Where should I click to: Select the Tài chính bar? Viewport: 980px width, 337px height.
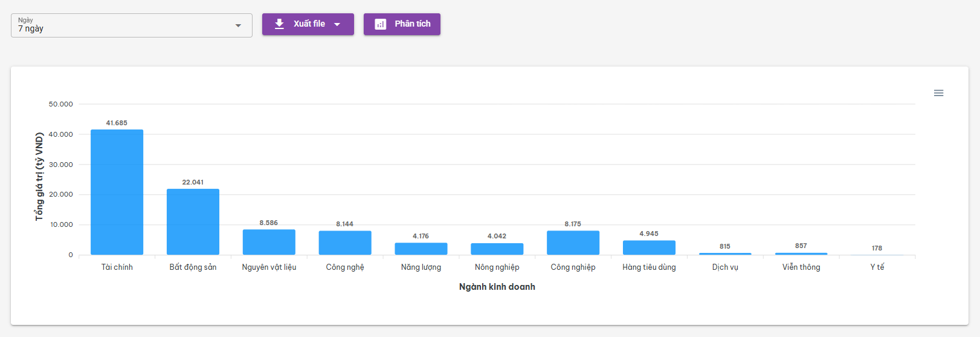point(117,192)
